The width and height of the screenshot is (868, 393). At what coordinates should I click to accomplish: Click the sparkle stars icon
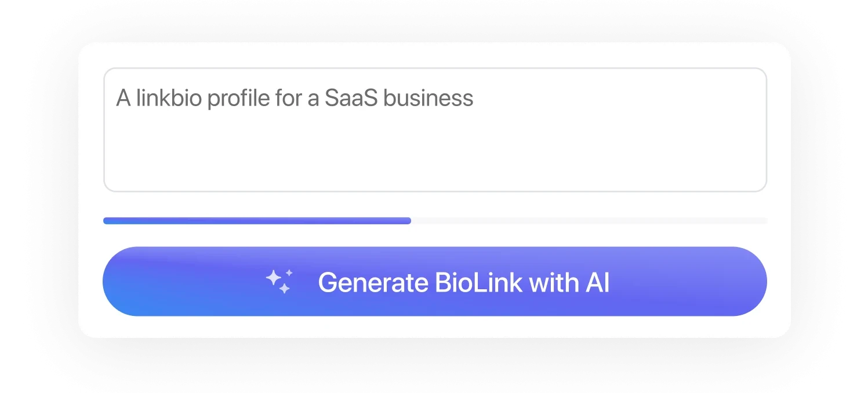[279, 282]
